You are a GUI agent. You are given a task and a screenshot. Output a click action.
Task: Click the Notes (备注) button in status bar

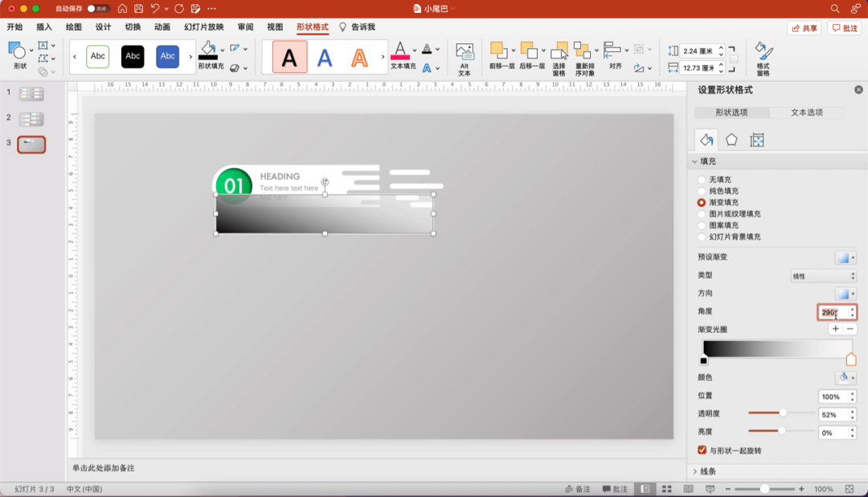tap(577, 489)
